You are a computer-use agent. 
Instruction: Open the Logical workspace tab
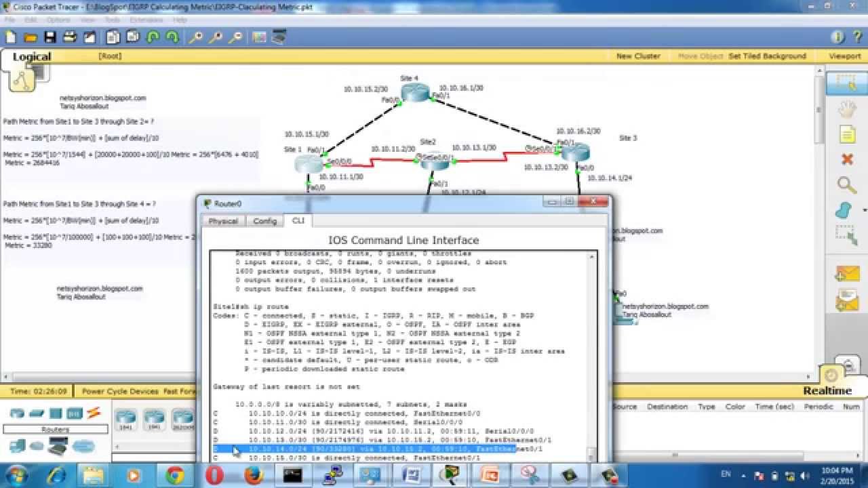[31, 57]
